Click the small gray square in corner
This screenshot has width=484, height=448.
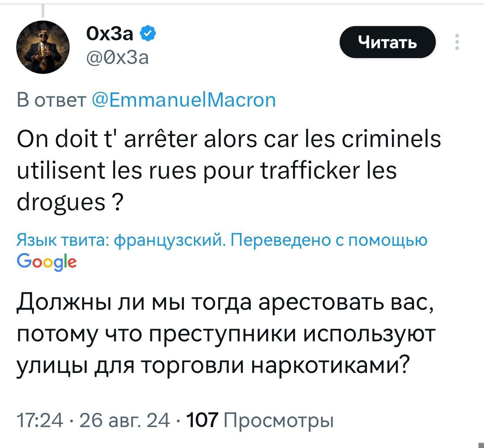pyautogui.click(x=480, y=445)
